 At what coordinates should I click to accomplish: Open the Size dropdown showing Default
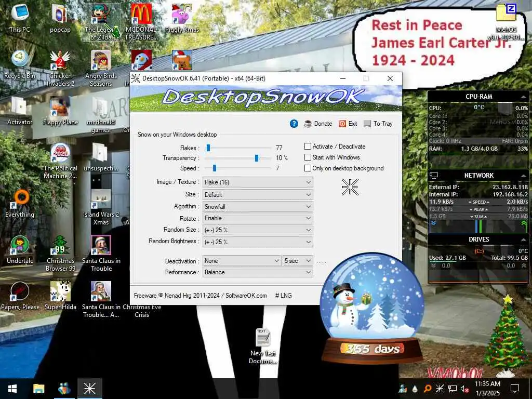coord(258,195)
